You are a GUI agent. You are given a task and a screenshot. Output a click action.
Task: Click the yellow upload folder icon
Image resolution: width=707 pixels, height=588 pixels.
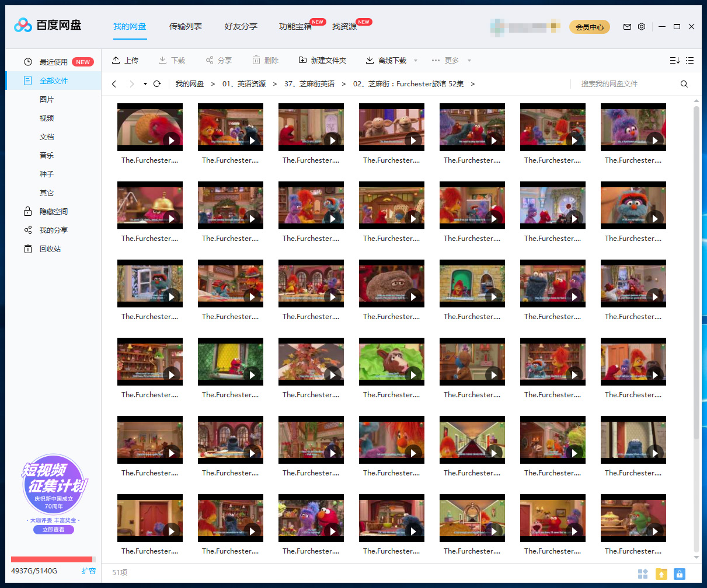661,574
